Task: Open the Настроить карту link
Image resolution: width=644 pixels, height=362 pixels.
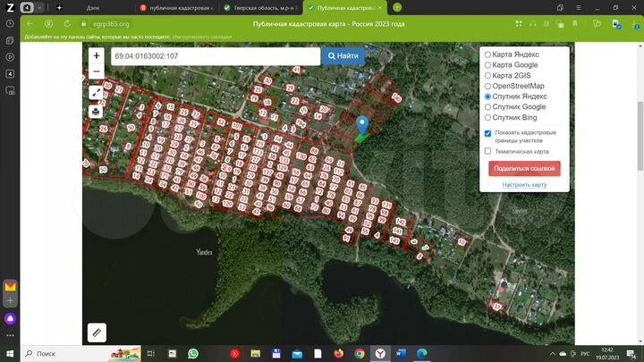Action: (x=524, y=184)
